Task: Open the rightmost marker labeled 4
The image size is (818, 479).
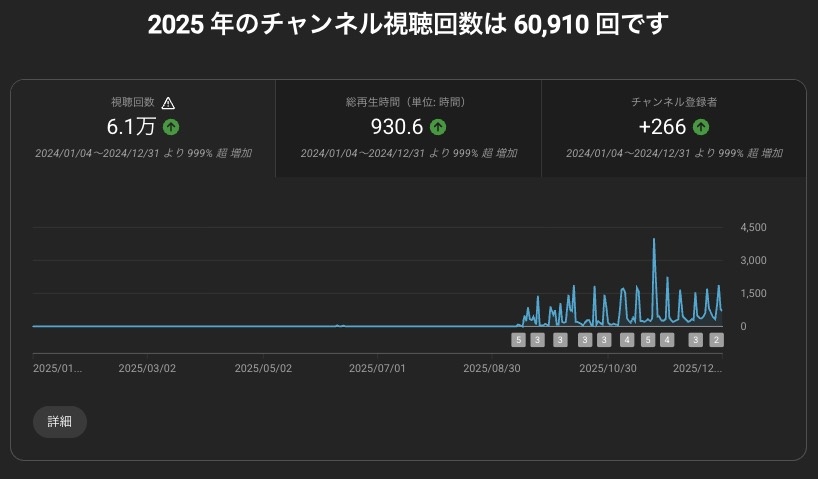Action: [667, 340]
